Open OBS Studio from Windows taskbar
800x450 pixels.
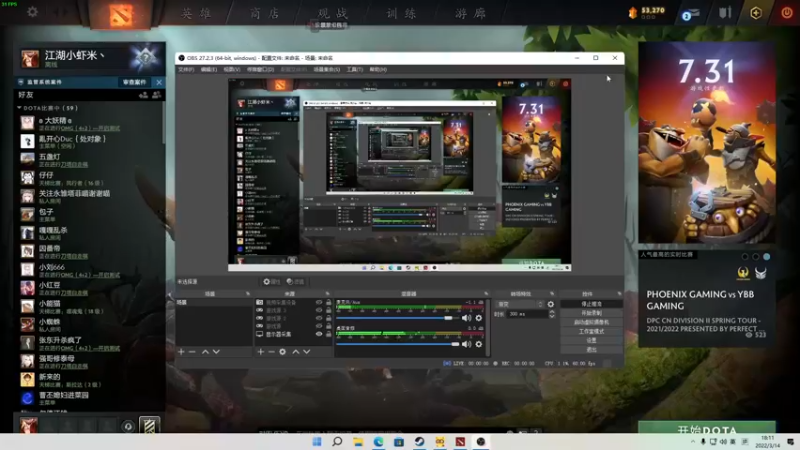point(481,442)
